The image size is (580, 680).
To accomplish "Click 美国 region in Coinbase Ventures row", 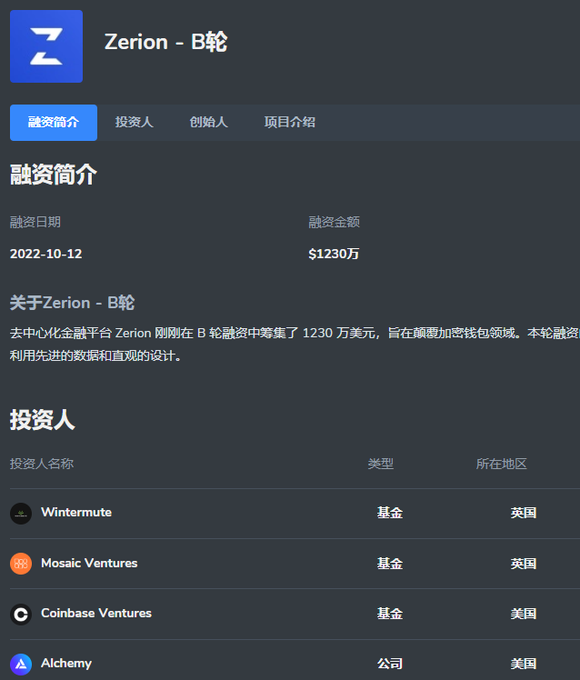I will pos(523,613).
